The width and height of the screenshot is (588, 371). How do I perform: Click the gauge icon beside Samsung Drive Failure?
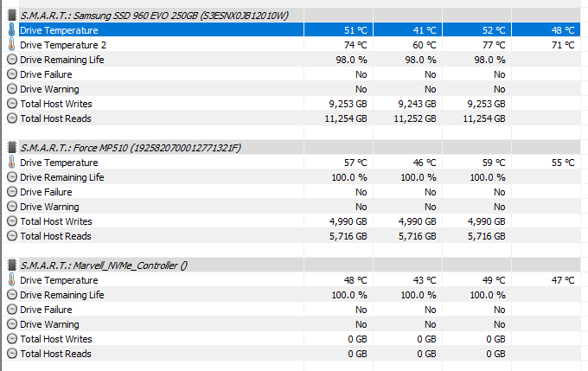[x=12, y=74]
